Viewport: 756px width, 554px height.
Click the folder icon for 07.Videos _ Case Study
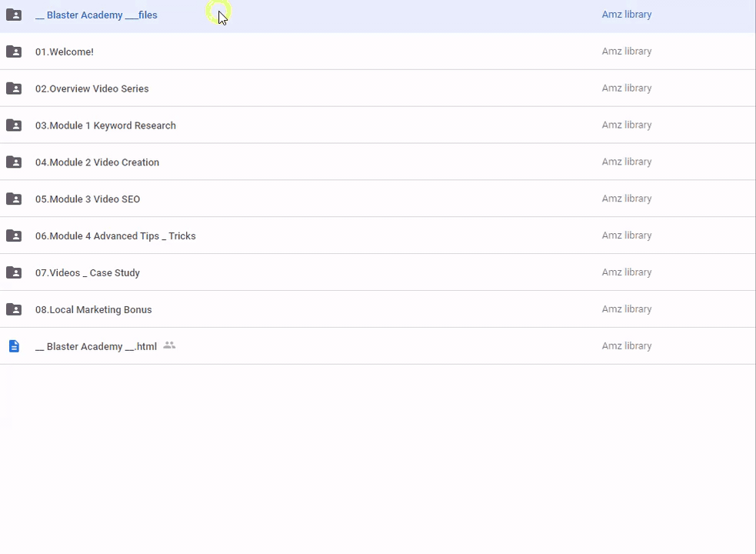[x=14, y=273]
